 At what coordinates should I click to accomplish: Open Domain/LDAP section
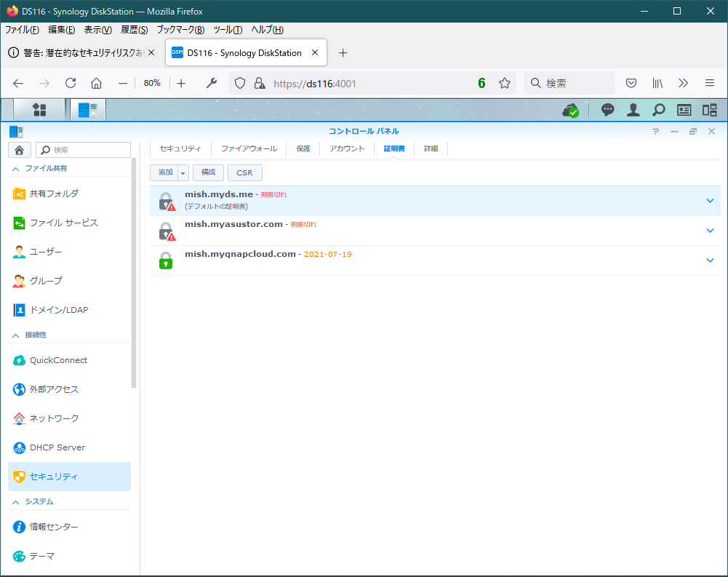coord(69,310)
